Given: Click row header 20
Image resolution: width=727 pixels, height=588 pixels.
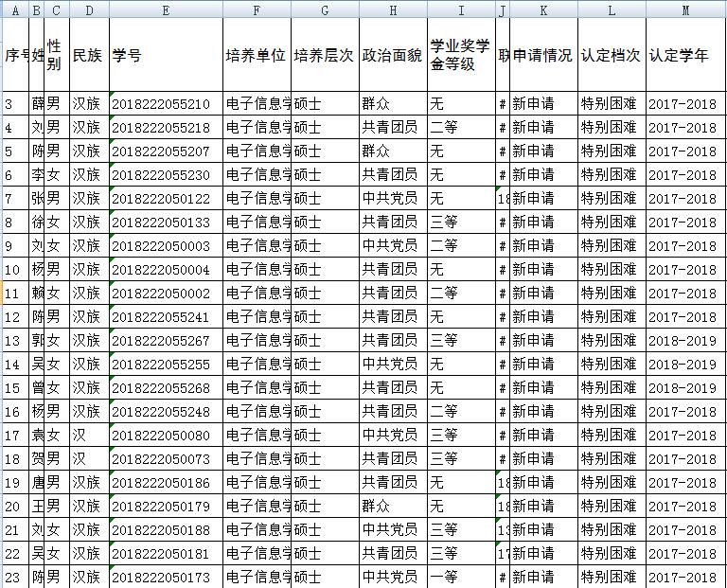Looking at the screenshot, I should click(x=14, y=507).
